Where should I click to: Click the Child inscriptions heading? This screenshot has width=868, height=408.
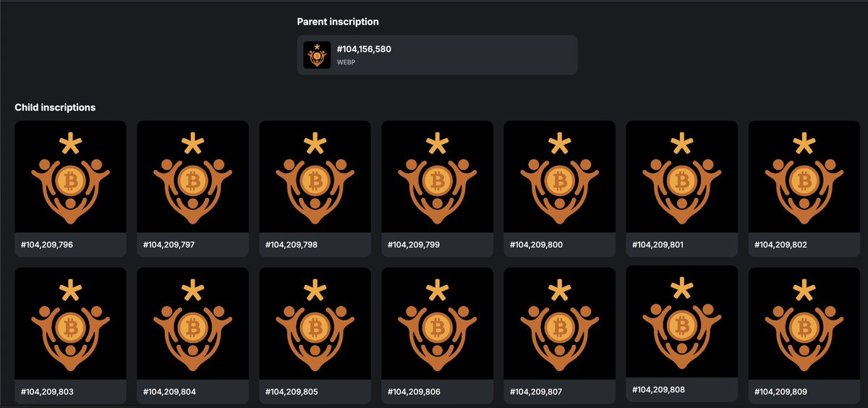[55, 107]
